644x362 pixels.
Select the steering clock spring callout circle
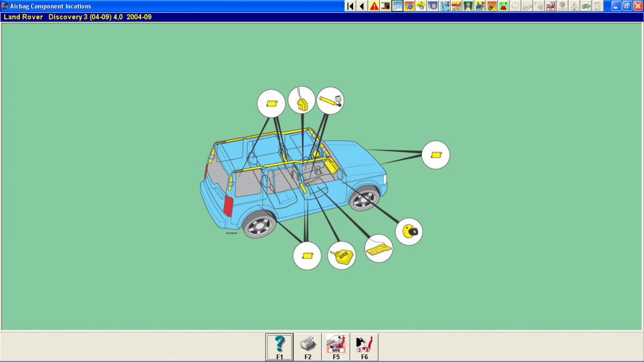pyautogui.click(x=409, y=232)
